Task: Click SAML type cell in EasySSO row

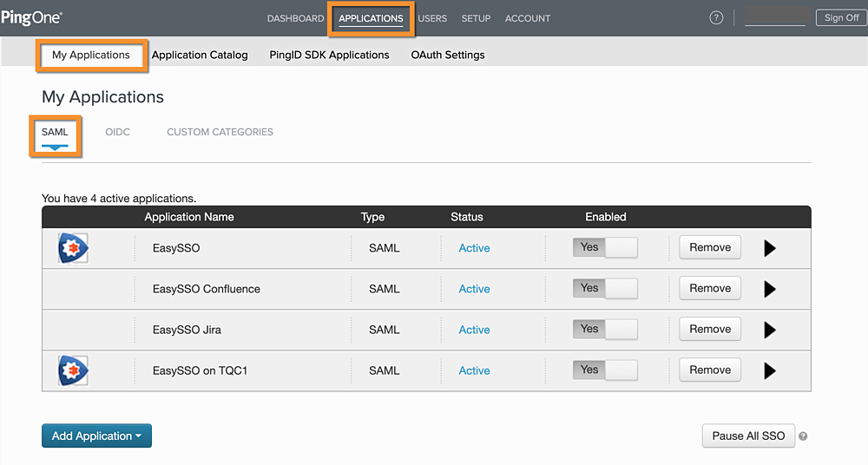Action: point(385,248)
